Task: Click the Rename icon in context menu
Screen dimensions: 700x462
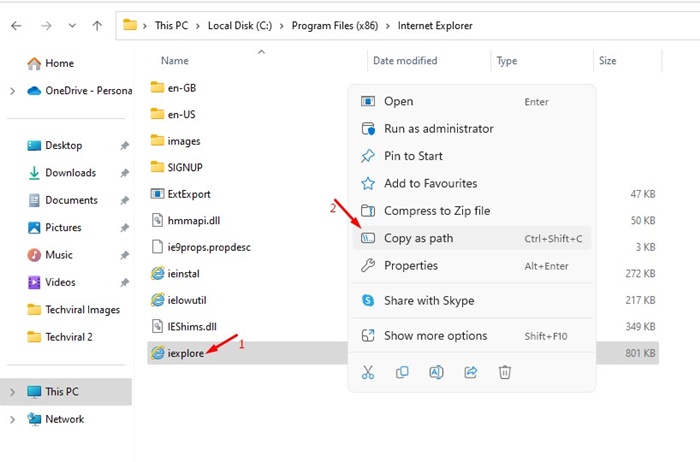Action: point(436,372)
